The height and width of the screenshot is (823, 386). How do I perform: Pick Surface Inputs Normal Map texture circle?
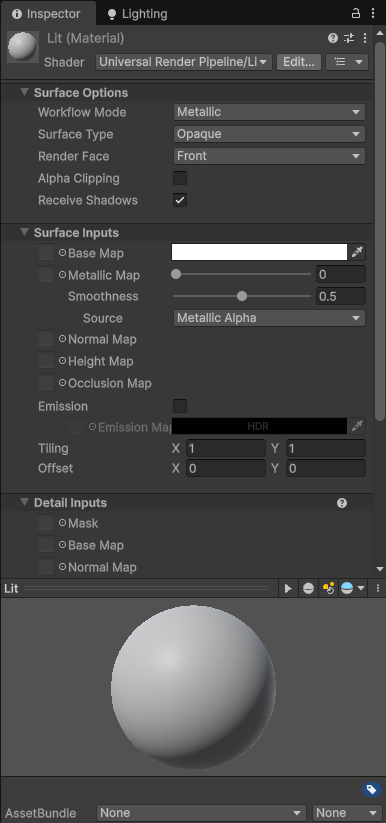[x=62, y=339]
